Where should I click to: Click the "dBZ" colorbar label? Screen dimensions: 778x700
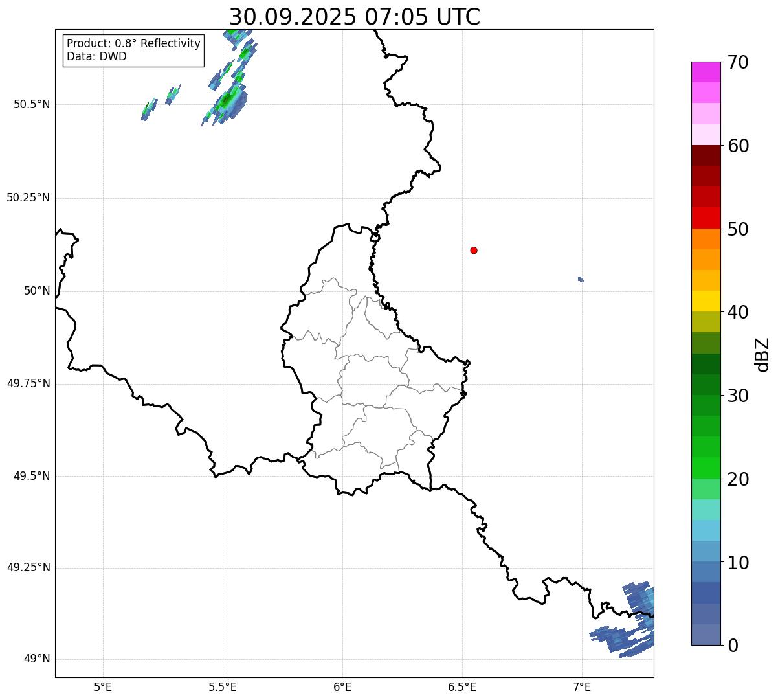[x=762, y=354]
